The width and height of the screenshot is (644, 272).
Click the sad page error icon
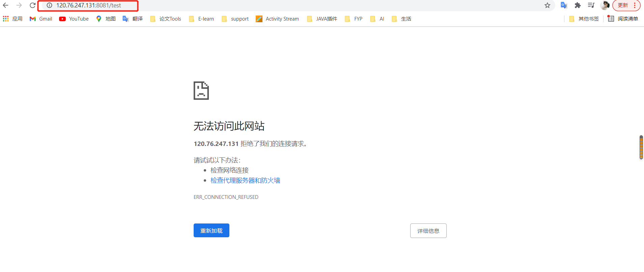(x=201, y=91)
